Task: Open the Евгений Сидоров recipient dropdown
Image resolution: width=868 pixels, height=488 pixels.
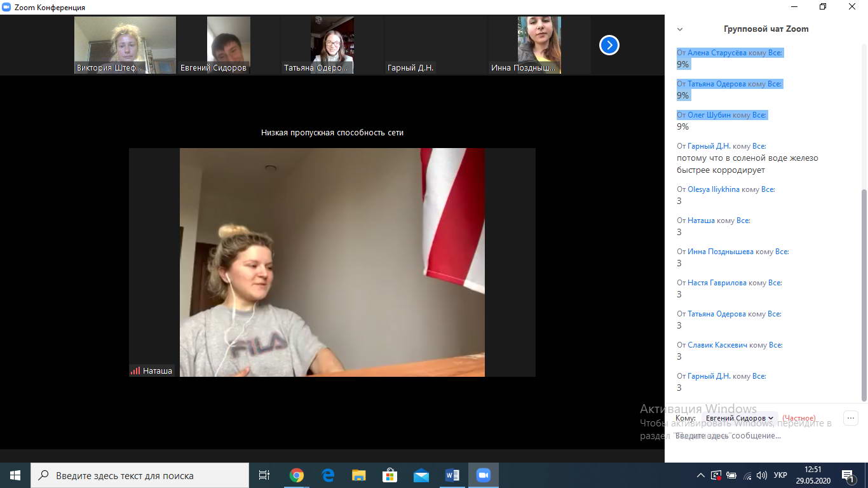Action: pyautogui.click(x=740, y=418)
